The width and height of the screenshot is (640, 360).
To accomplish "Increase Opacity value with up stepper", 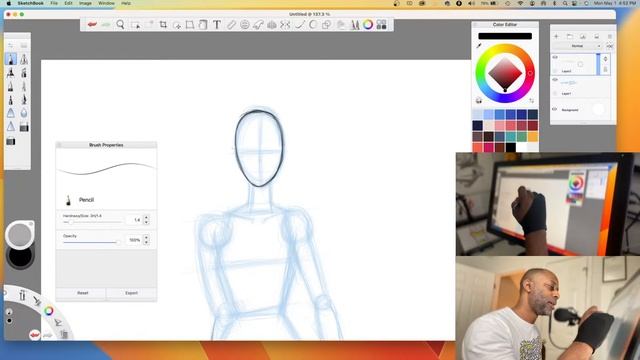I will pyautogui.click(x=146, y=237).
